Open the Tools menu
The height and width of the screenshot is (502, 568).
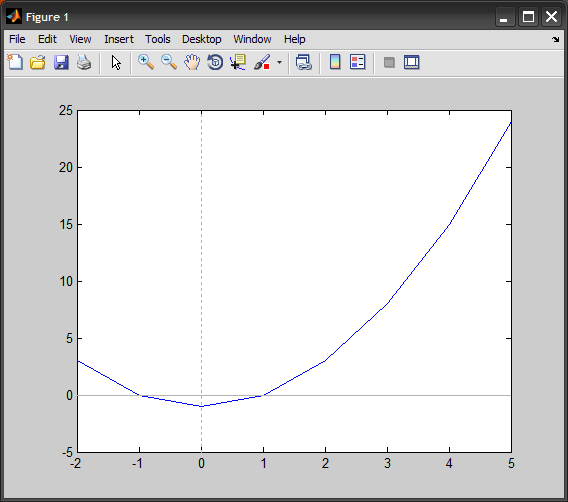(158, 39)
